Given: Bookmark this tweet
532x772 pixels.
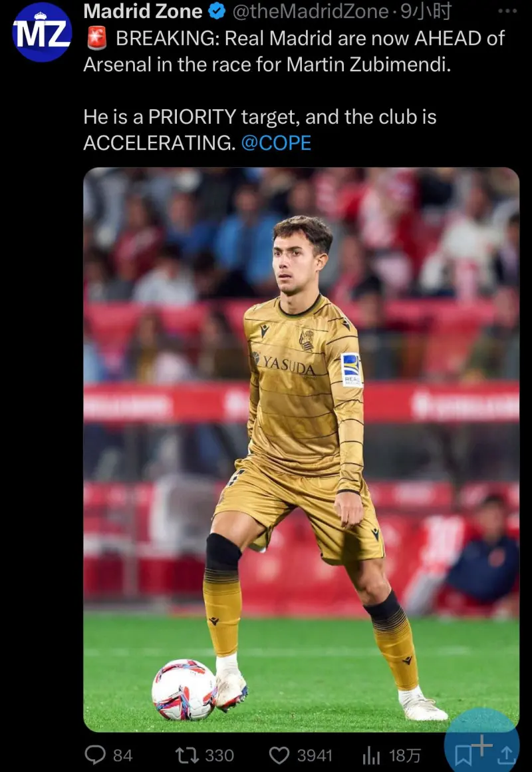Looking at the screenshot, I should pos(463,755).
